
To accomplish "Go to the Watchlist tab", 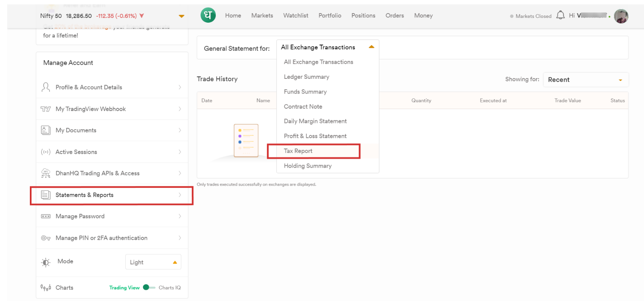I will pos(295,16).
